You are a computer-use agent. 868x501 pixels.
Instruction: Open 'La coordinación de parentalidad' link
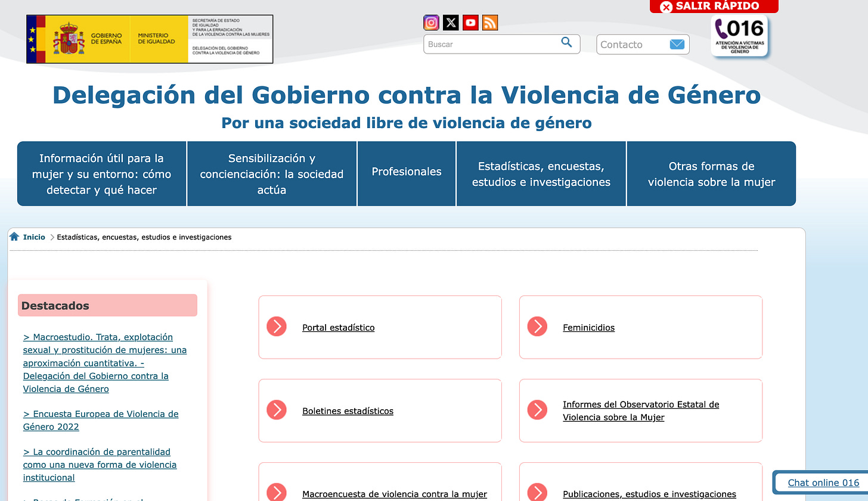click(x=100, y=465)
